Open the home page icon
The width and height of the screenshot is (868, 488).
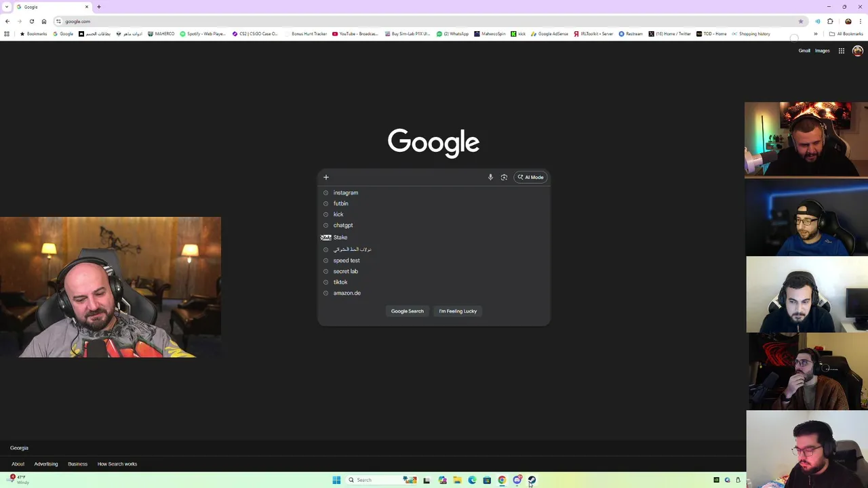pyautogui.click(x=44, y=21)
